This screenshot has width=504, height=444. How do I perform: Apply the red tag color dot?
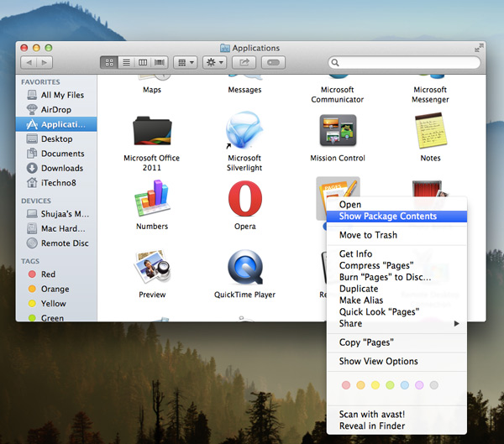(346, 385)
